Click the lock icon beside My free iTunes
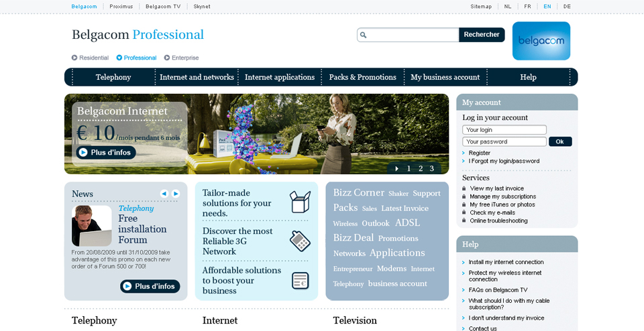 click(464, 204)
